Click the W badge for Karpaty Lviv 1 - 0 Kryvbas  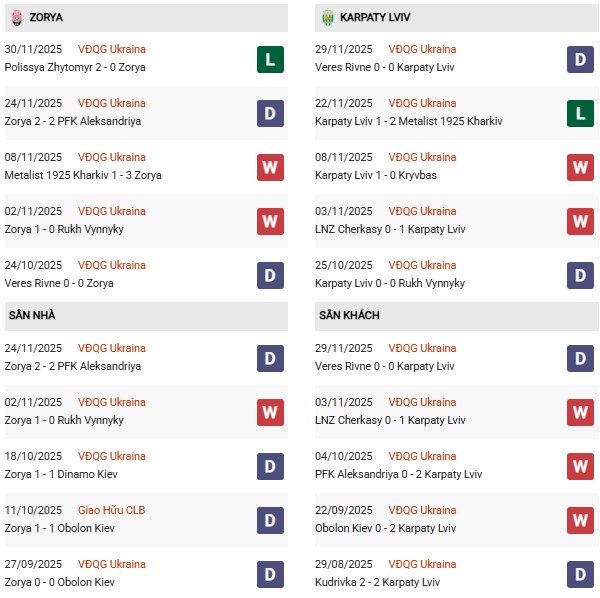[x=581, y=167]
